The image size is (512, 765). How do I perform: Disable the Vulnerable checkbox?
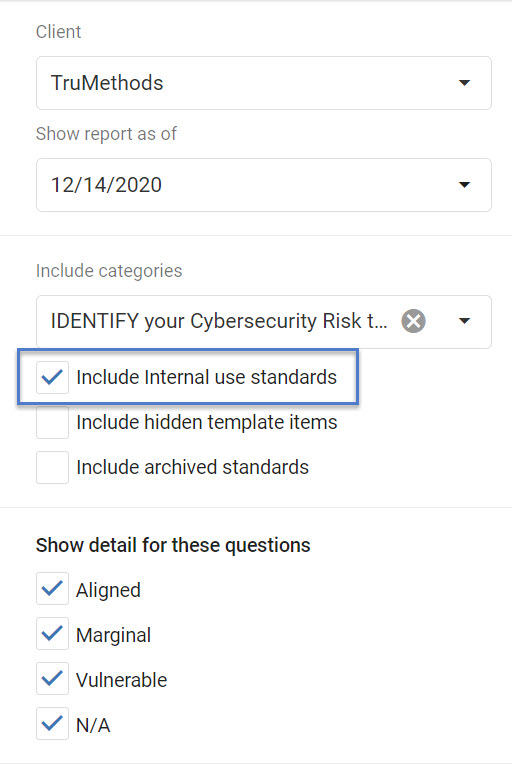point(52,679)
